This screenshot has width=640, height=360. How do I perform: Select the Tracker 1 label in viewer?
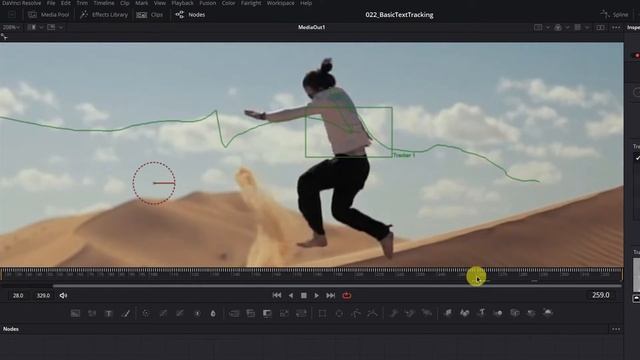[404, 156]
